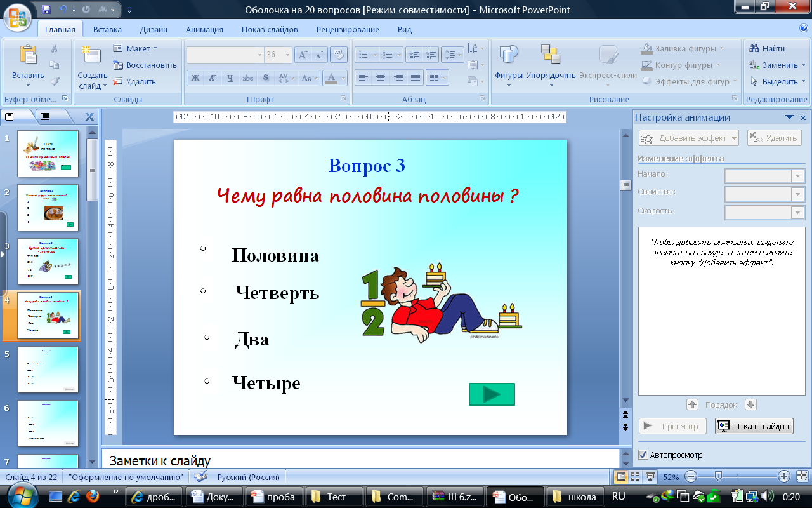Viewport: 812px width, 508px height.
Task: Expand the Шрифт font dialog launcher
Action: coord(344,99)
